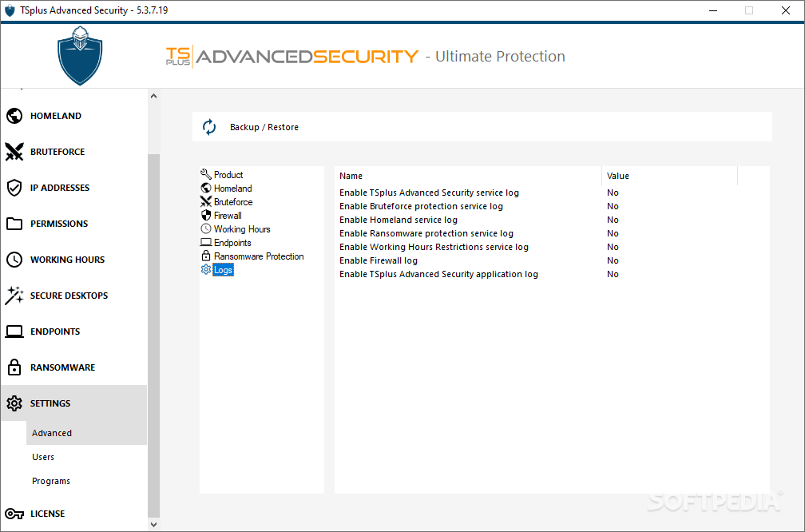Image resolution: width=805 pixels, height=532 pixels.
Task: Click the IP Addresses shield check icon
Action: pos(14,188)
